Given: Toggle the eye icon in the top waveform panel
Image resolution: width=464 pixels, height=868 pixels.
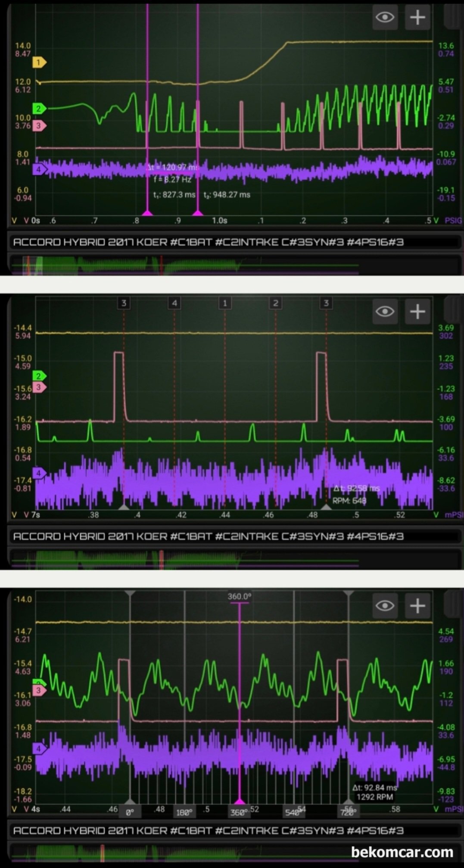Looking at the screenshot, I should coord(385,17).
